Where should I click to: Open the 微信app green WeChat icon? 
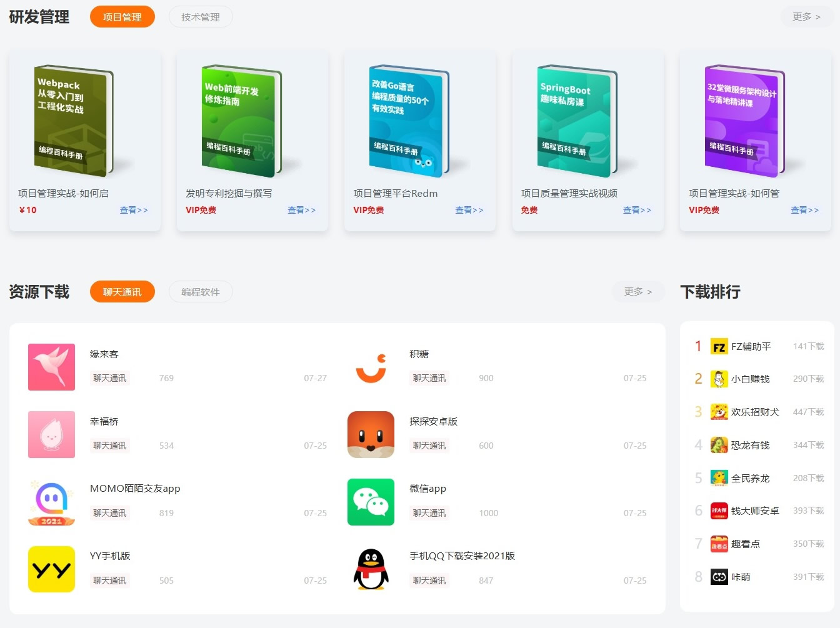point(371,502)
